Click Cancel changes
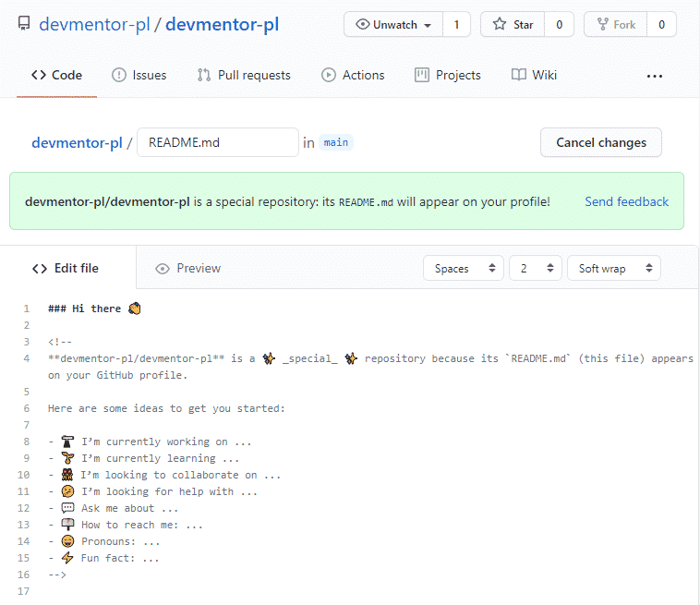 (601, 142)
